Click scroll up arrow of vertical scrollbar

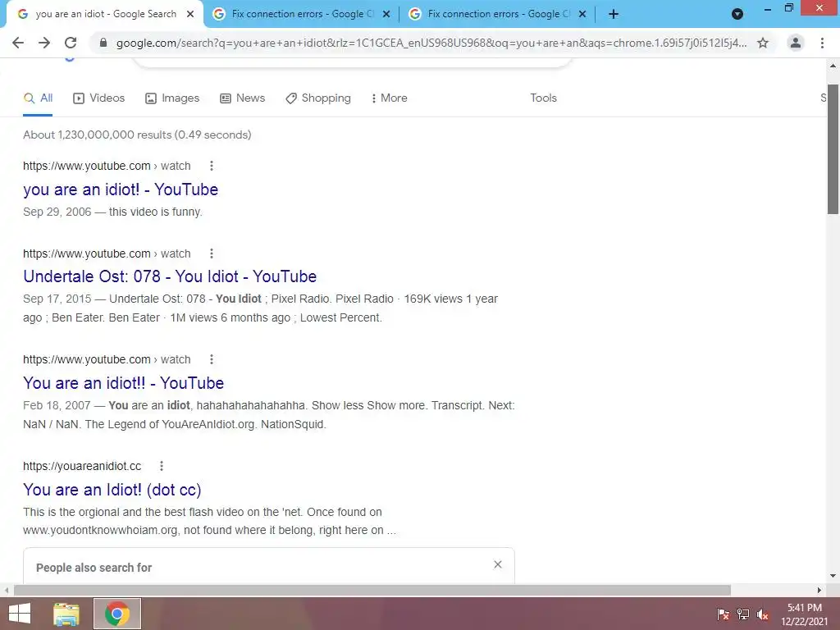pyautogui.click(x=833, y=66)
